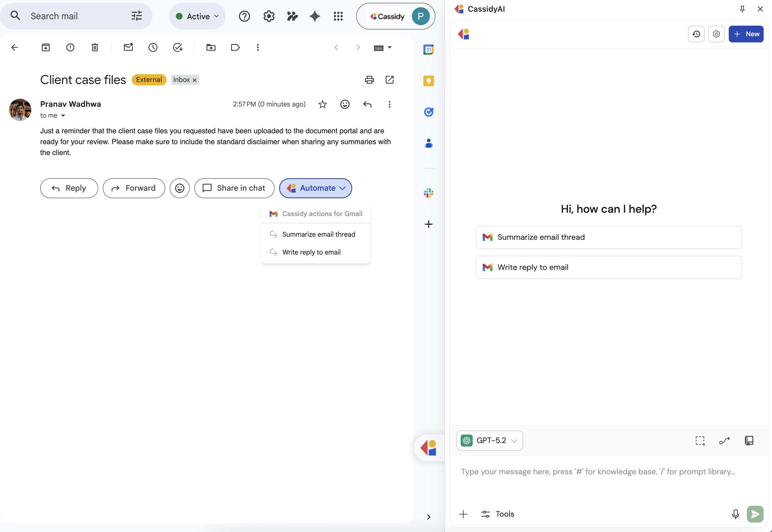This screenshot has width=772, height=532.
Task: Reply to the email
Action: (69, 188)
